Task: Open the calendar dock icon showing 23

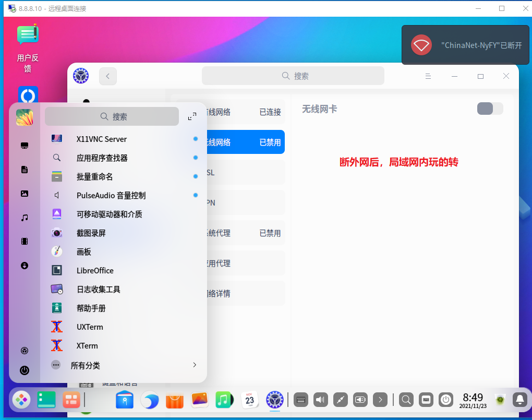Action: point(250,400)
